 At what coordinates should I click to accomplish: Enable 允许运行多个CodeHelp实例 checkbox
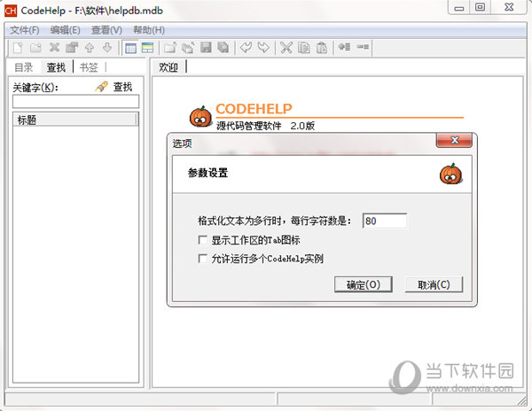point(202,259)
